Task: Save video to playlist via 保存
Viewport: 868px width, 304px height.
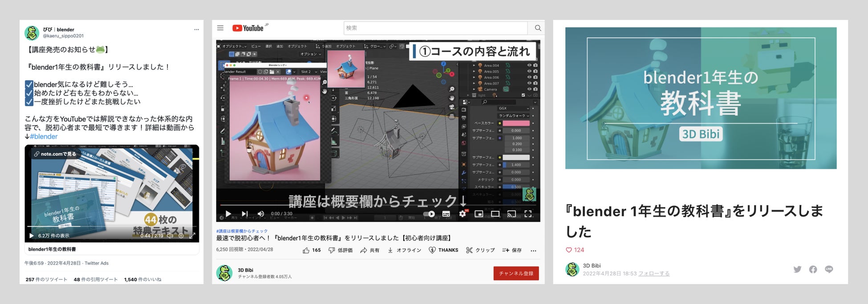Action: click(512, 250)
